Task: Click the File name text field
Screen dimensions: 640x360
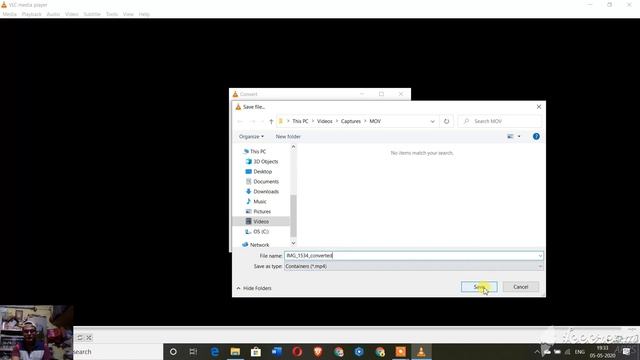Action: [410, 256]
